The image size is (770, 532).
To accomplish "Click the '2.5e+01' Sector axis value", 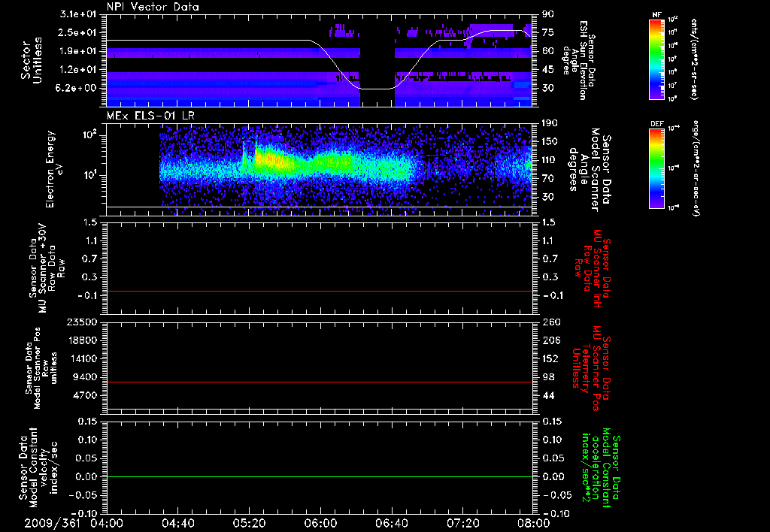I will (78, 32).
